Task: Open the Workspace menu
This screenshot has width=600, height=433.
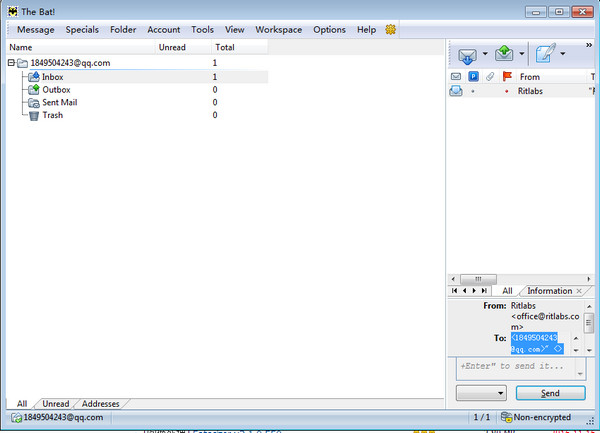Action: 278,30
